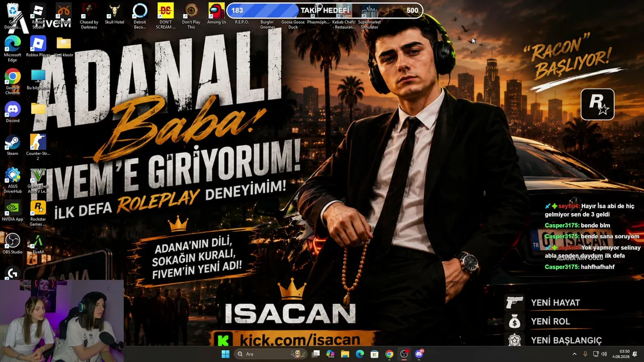The width and height of the screenshot is (644, 362).
Task: Open the volume control in system tray
Action: pyautogui.click(x=604, y=354)
